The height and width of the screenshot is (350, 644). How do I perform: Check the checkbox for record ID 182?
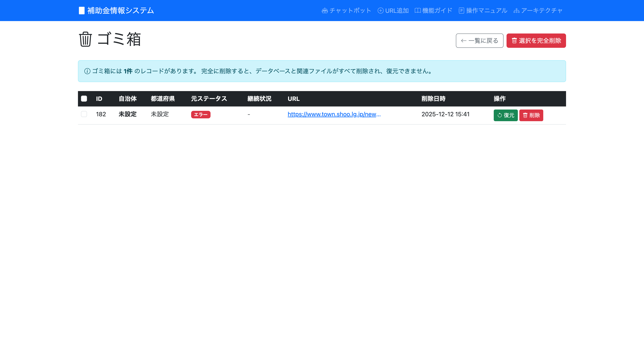pos(84,114)
